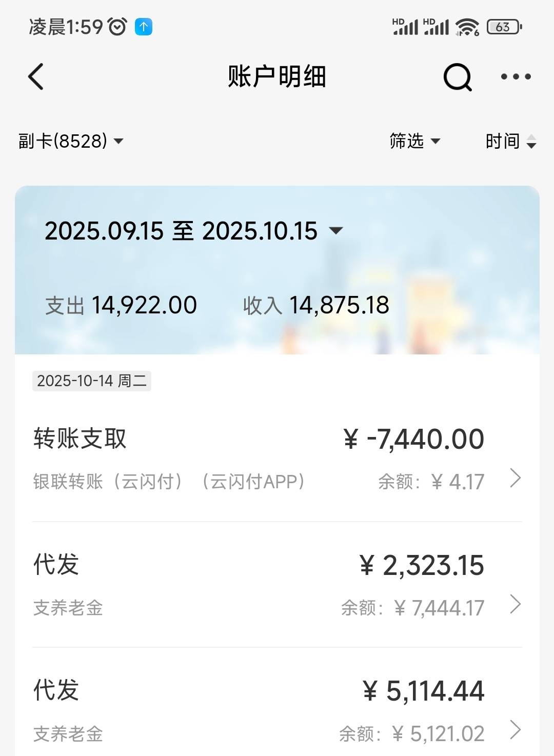The image size is (554, 756).
Task: Open the three-dot more options menu
Action: [516, 77]
